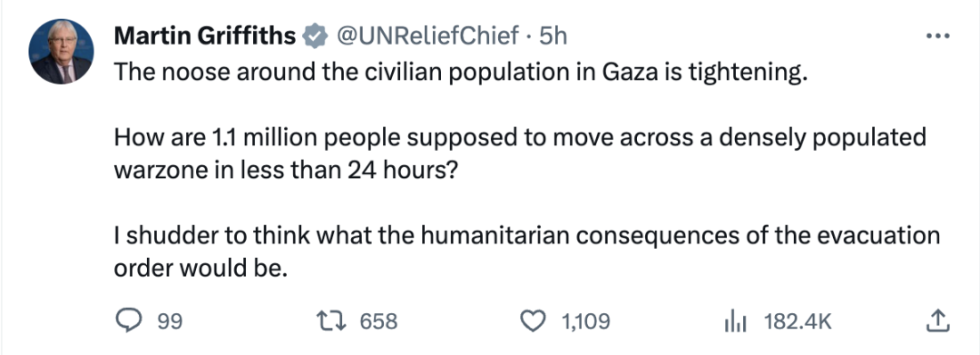Click the line 'warzone in less than 24 hours?'

tap(286, 170)
